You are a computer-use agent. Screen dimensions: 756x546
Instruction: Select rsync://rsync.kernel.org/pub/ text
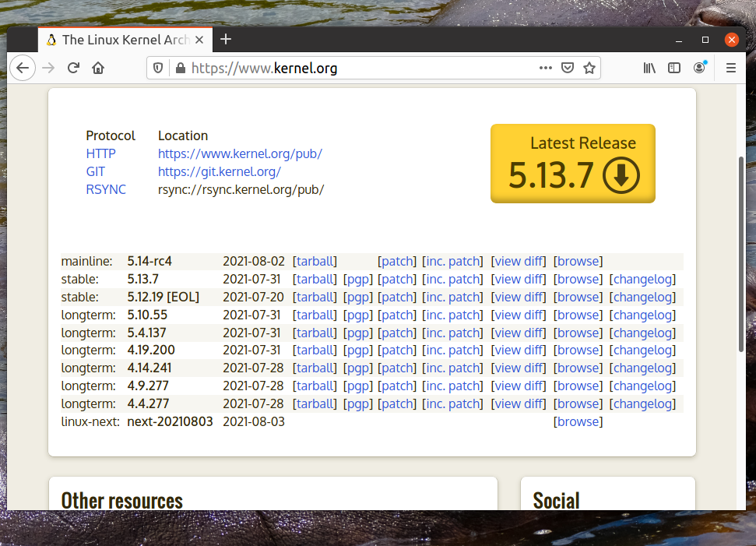pyautogui.click(x=241, y=189)
